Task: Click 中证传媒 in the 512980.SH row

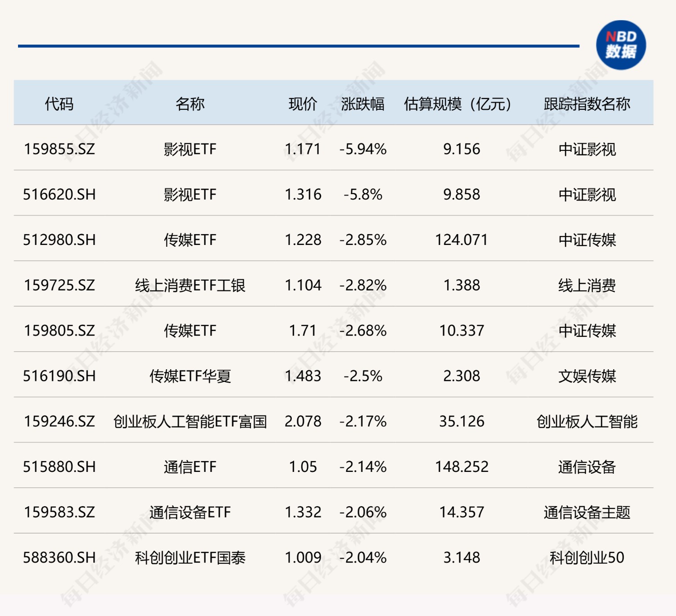Action: click(x=587, y=240)
